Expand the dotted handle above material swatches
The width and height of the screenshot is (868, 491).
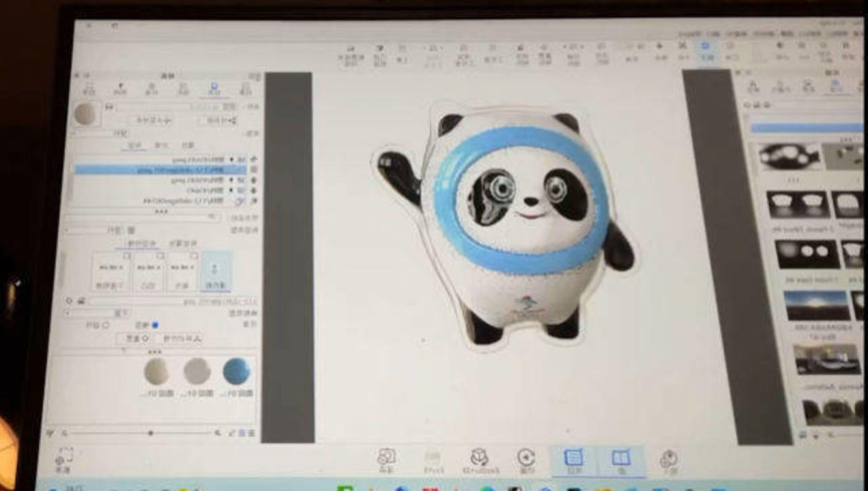point(155,351)
